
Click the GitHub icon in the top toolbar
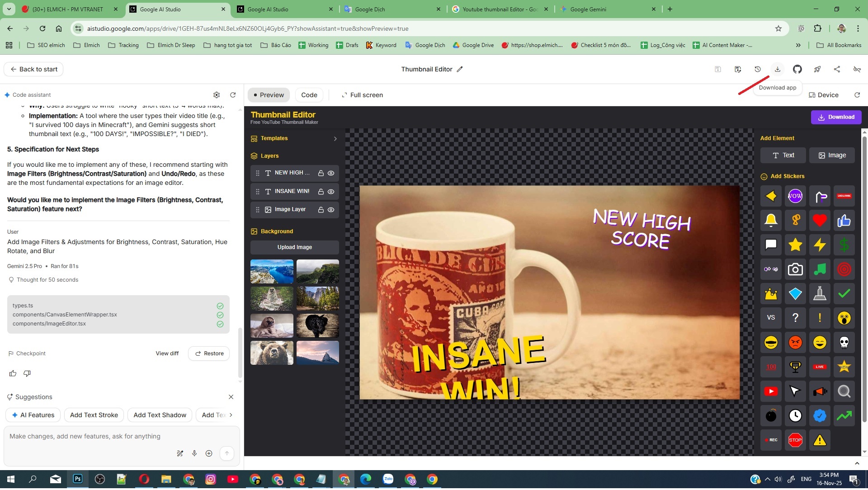point(797,69)
